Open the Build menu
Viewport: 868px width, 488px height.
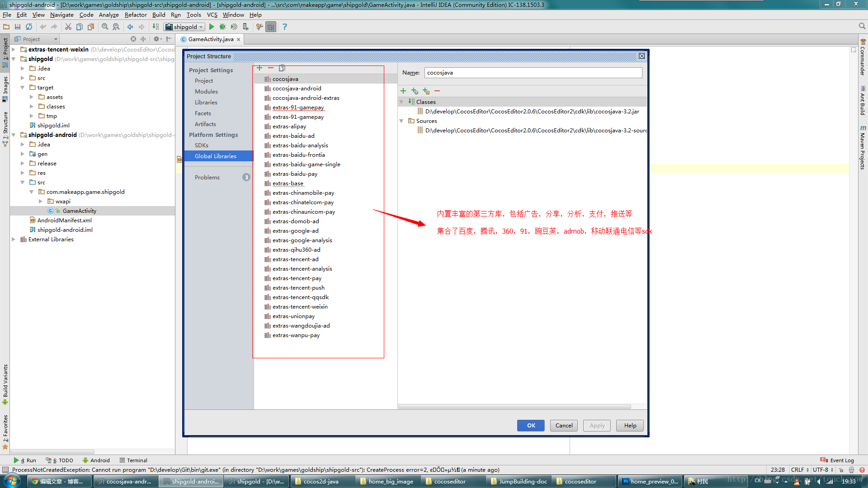(159, 15)
